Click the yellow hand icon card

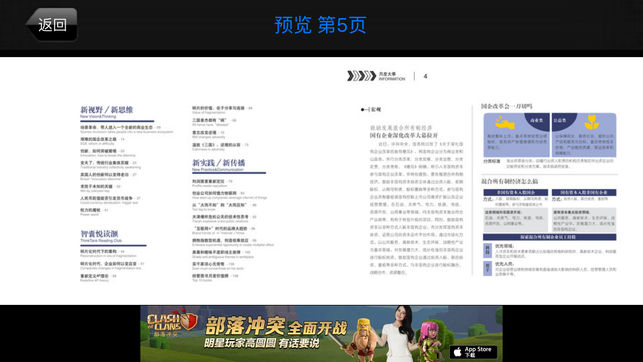pos(516,135)
